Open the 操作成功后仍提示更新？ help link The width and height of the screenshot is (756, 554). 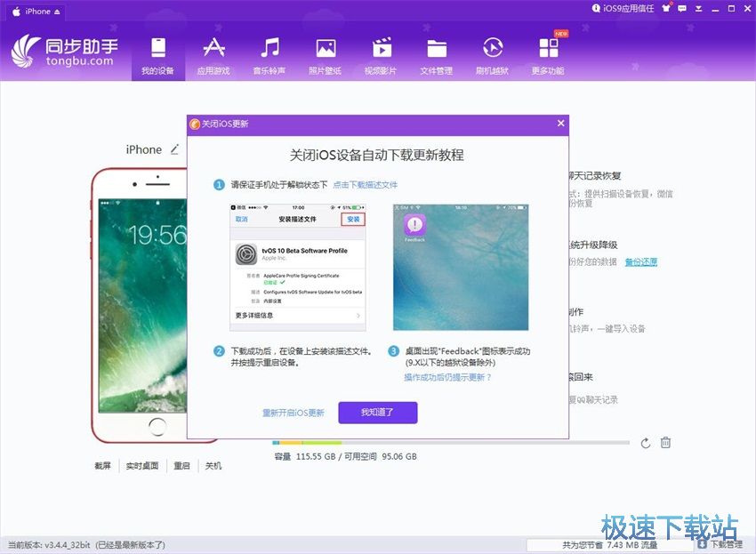click(447, 377)
